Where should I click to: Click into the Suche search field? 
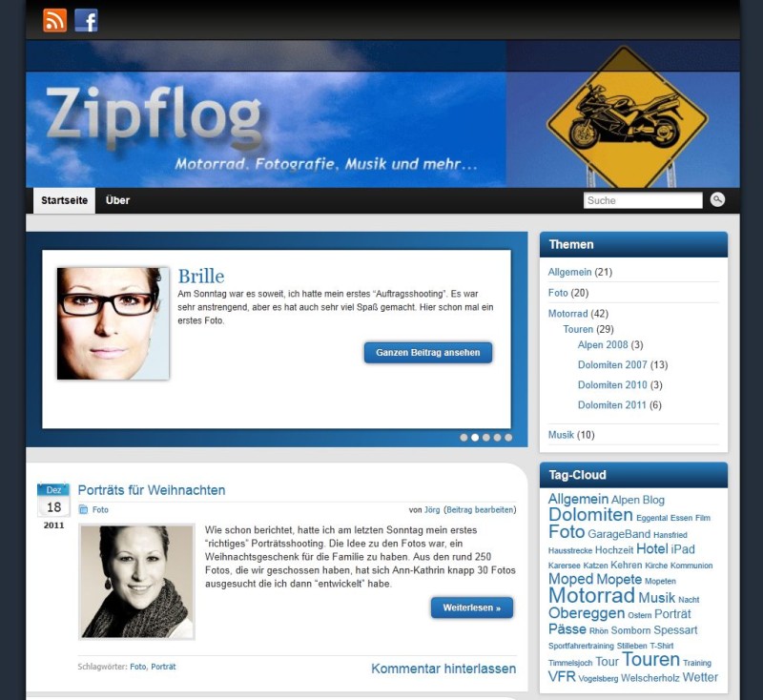(643, 200)
